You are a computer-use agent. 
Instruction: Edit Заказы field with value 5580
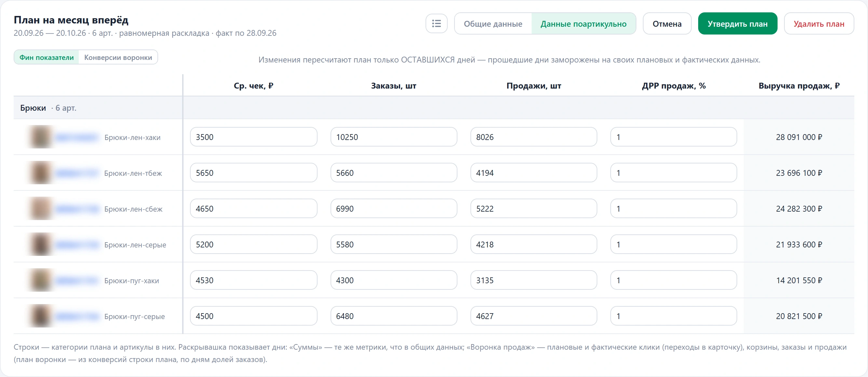point(394,244)
